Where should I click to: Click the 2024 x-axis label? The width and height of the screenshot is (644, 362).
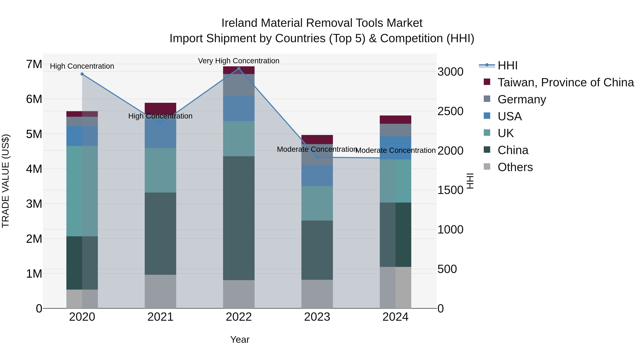[396, 317]
